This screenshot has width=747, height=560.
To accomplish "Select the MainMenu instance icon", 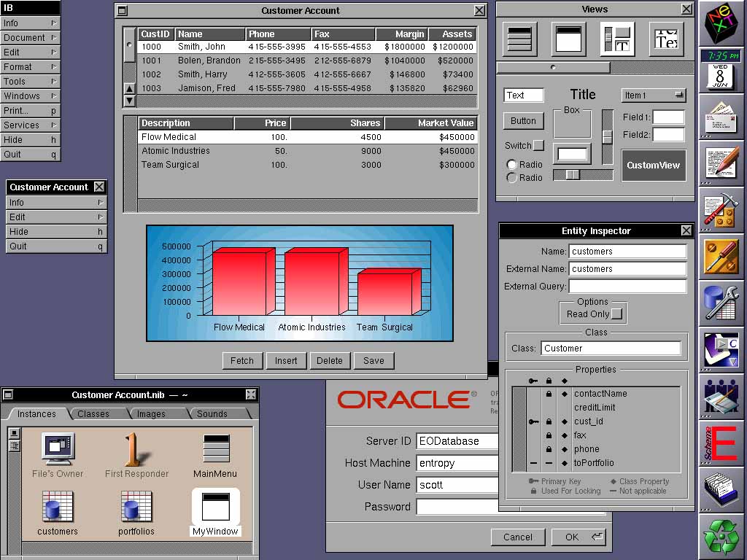I will point(215,449).
